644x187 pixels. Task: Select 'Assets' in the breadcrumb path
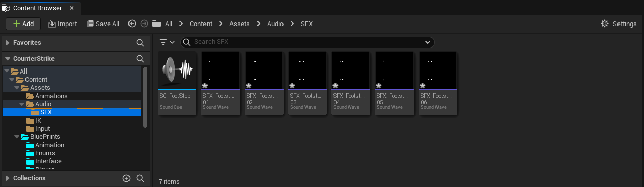240,24
